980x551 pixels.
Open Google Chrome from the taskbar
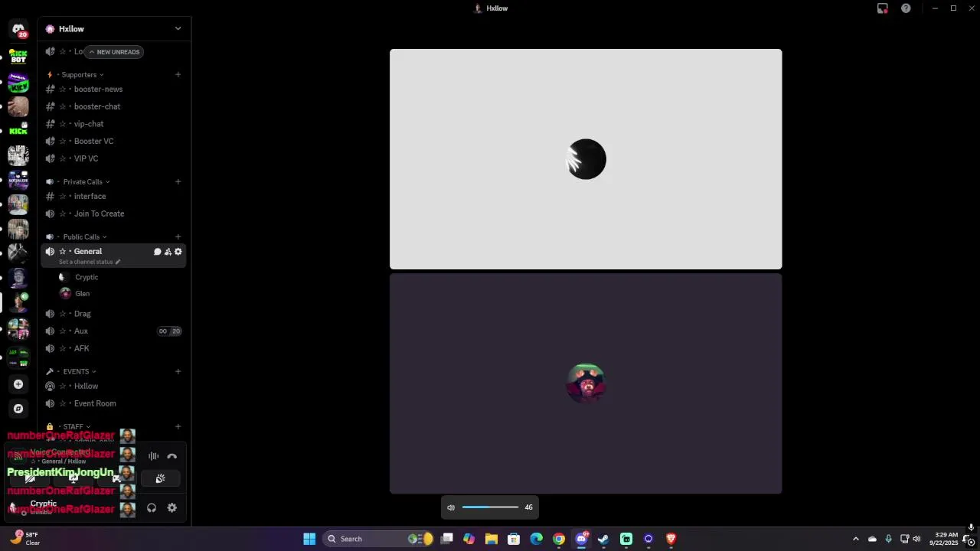[x=559, y=539]
